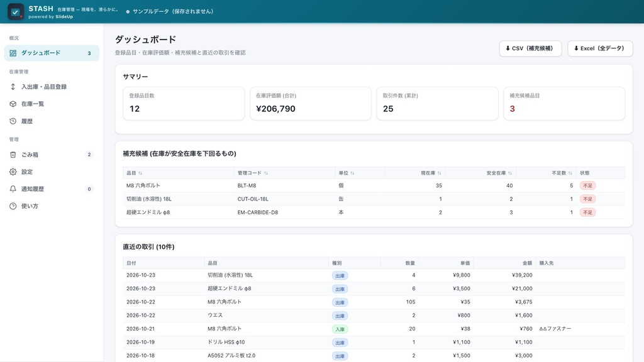
Task: Sort by 品目 column sort arrows
Action: [x=140, y=173]
